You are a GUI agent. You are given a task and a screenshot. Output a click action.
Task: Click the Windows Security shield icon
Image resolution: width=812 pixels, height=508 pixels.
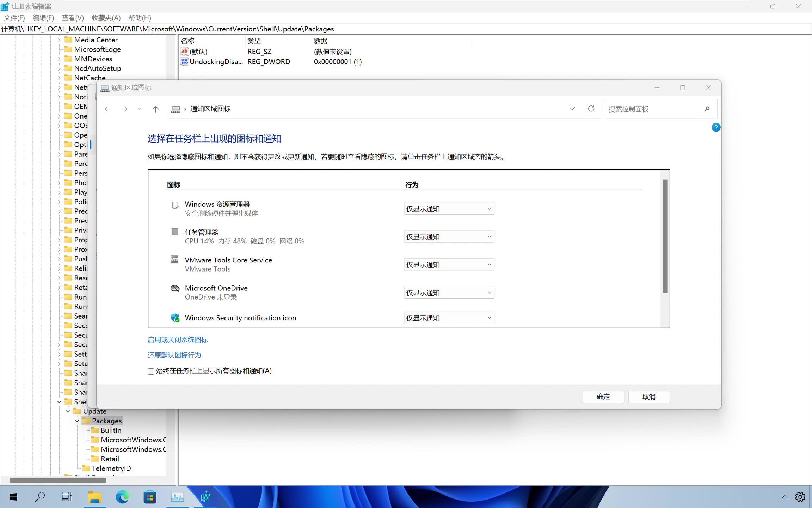[175, 317]
